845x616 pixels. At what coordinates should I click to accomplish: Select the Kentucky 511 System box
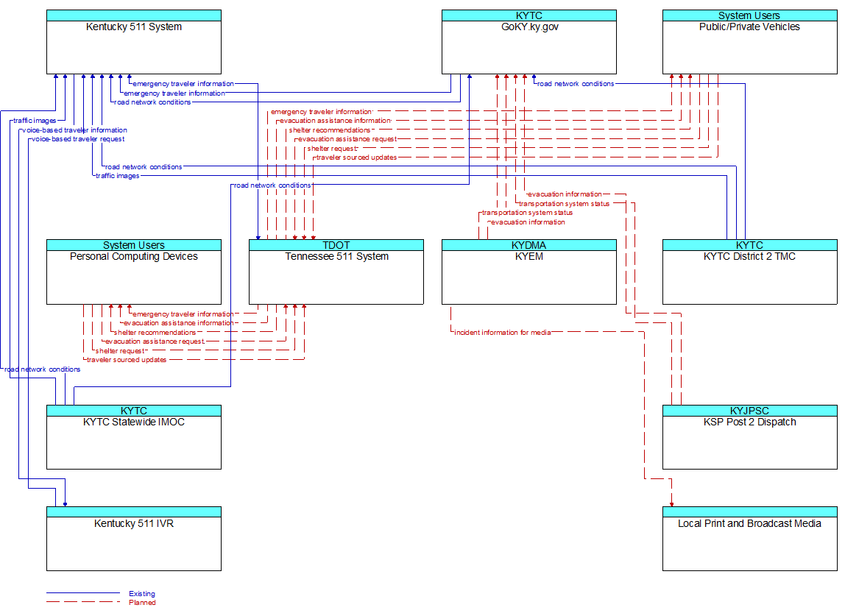point(134,42)
